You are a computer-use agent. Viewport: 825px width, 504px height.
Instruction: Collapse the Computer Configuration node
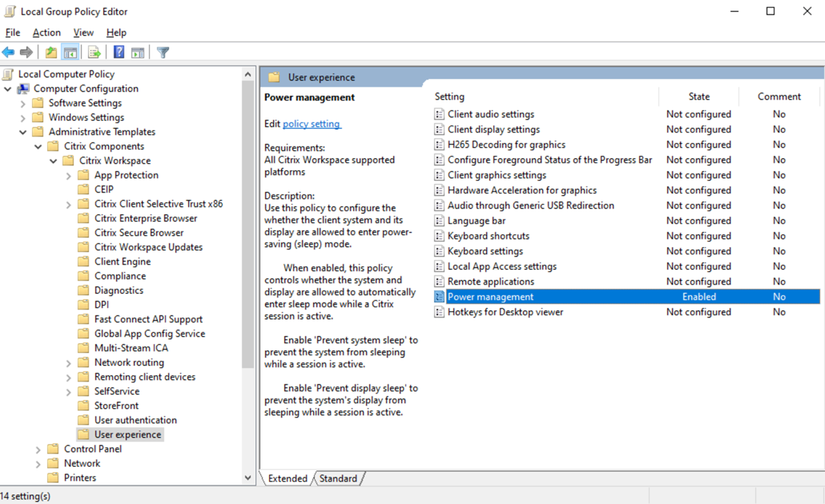[7, 89]
